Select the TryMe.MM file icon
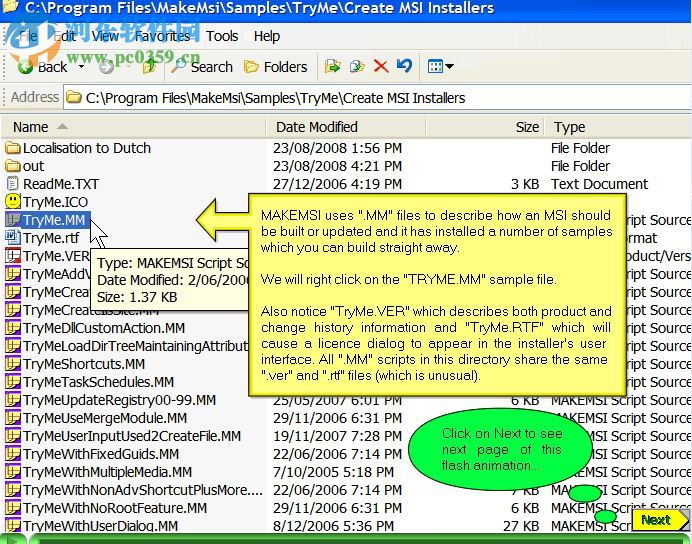Image resolution: width=692 pixels, height=544 pixels. tap(13, 219)
